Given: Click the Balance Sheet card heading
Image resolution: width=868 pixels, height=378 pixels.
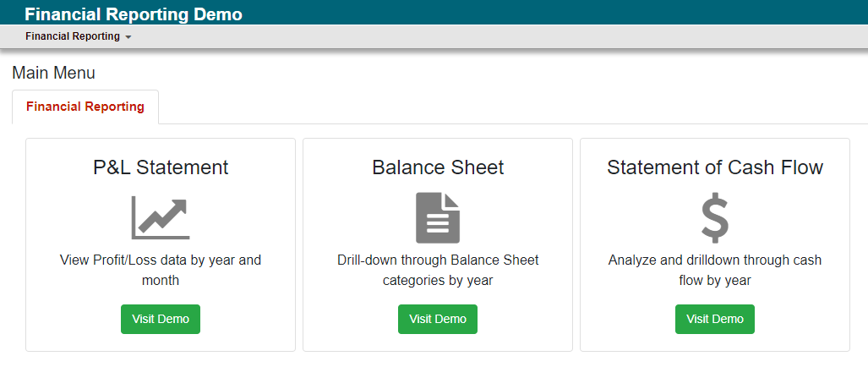Looking at the screenshot, I should click(x=437, y=167).
